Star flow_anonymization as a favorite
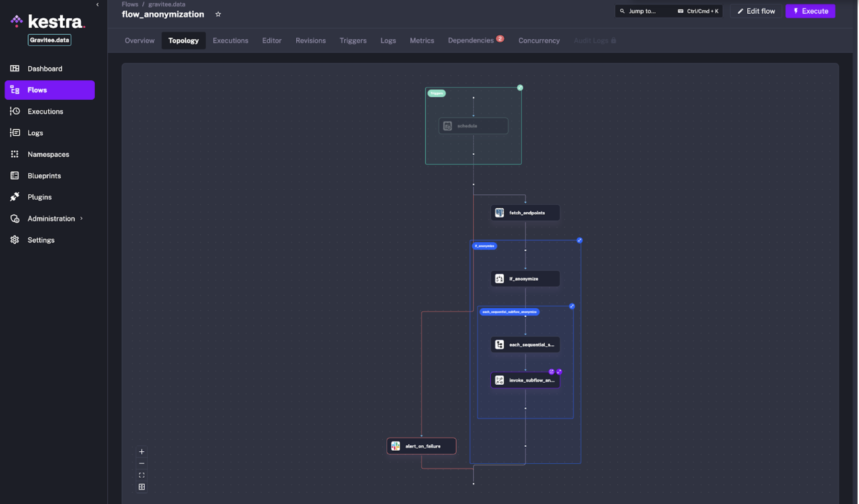859x504 pixels. tap(218, 14)
